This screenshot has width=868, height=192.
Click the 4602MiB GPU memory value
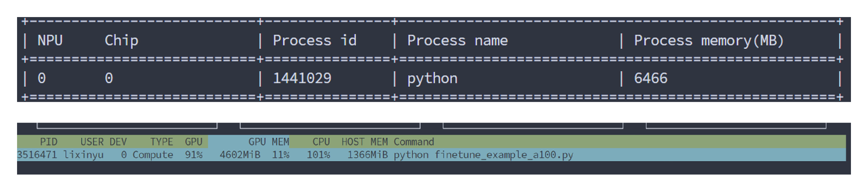tap(240, 155)
